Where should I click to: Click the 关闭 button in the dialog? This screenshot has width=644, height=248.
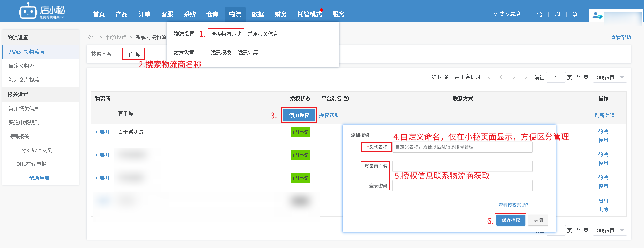pyautogui.click(x=538, y=220)
